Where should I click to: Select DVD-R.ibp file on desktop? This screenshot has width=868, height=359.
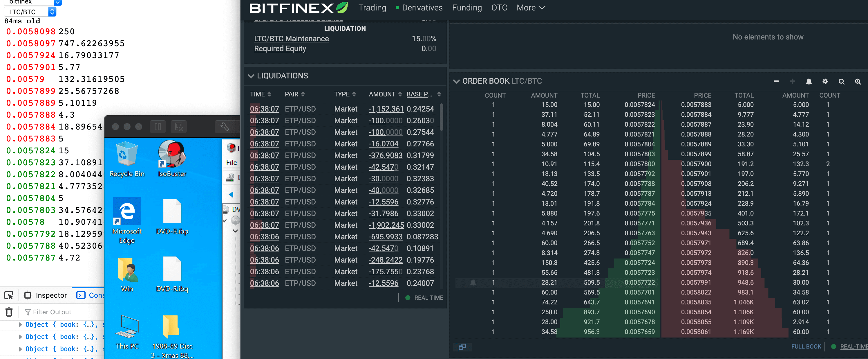point(172,217)
